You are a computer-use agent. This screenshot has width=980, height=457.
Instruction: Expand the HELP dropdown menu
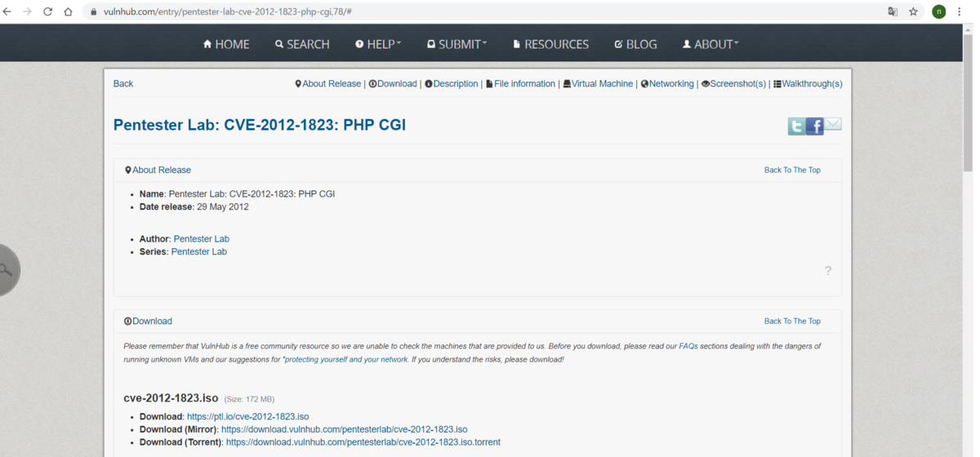(x=378, y=44)
